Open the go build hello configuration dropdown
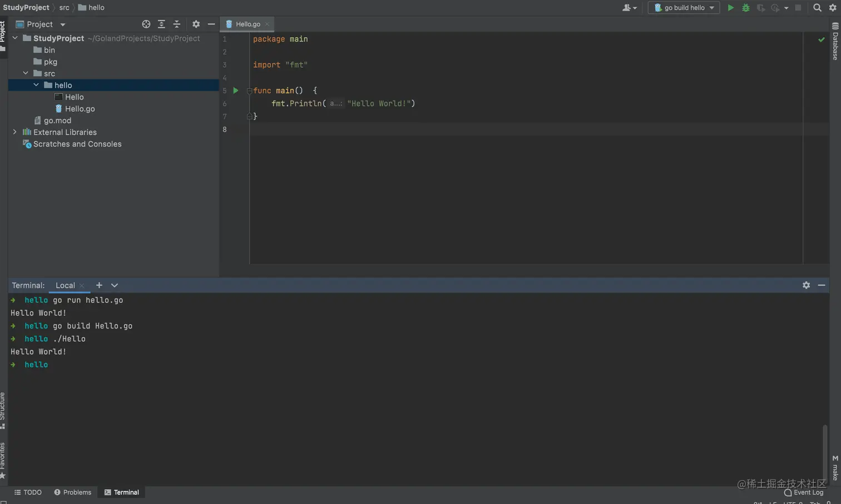 point(684,8)
